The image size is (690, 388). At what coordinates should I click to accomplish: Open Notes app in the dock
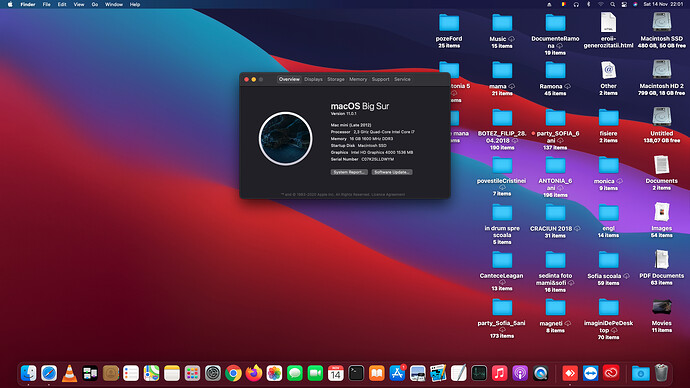point(172,373)
